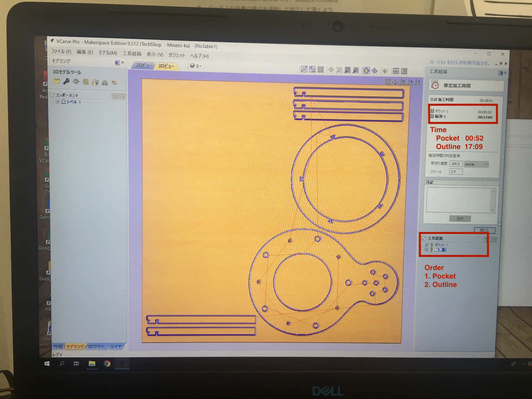This screenshot has width=532, height=399.
Task: Open Chrome from the Windows taskbar
Action: coord(107,364)
